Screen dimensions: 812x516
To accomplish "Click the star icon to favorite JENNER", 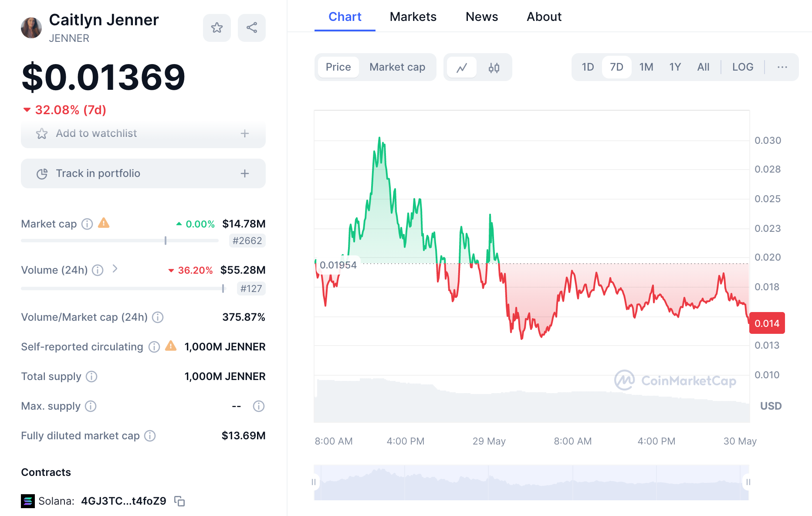I will tap(217, 27).
